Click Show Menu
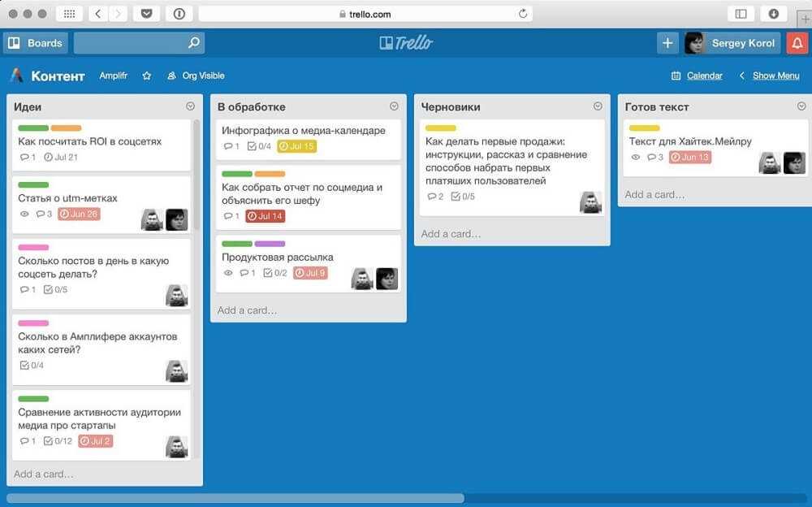 pos(770,76)
